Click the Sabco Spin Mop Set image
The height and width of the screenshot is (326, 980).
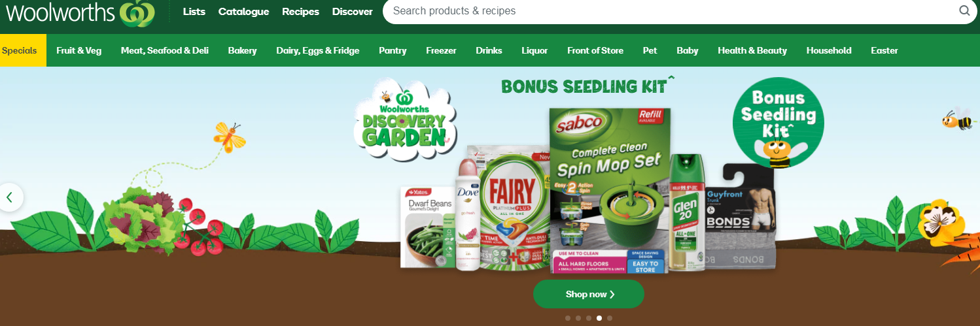[609, 191]
